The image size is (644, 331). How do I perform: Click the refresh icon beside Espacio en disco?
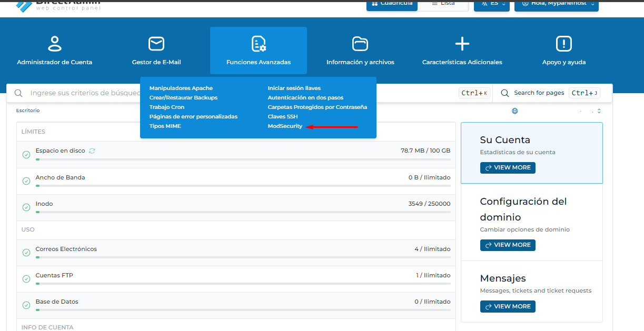point(92,151)
